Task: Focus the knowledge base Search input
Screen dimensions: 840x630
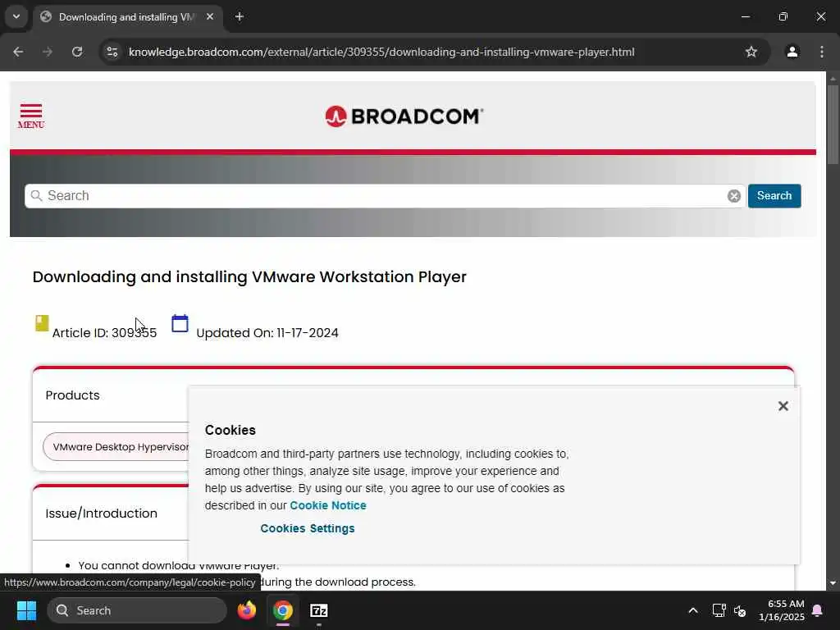Action: coord(385,196)
